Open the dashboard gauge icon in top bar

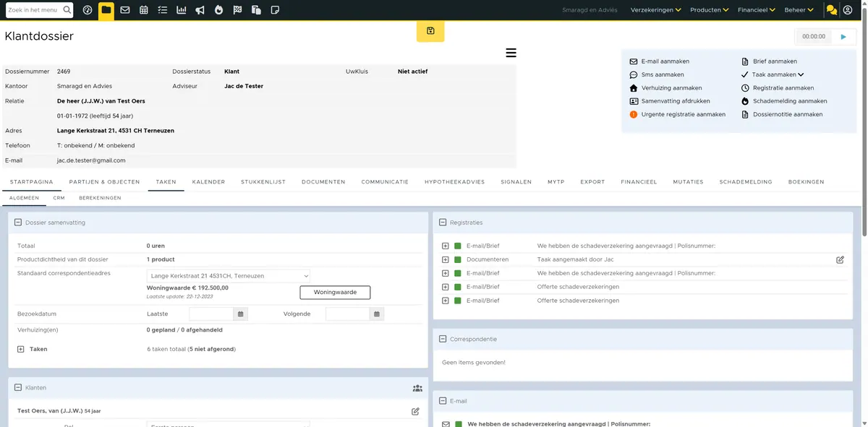pos(88,10)
